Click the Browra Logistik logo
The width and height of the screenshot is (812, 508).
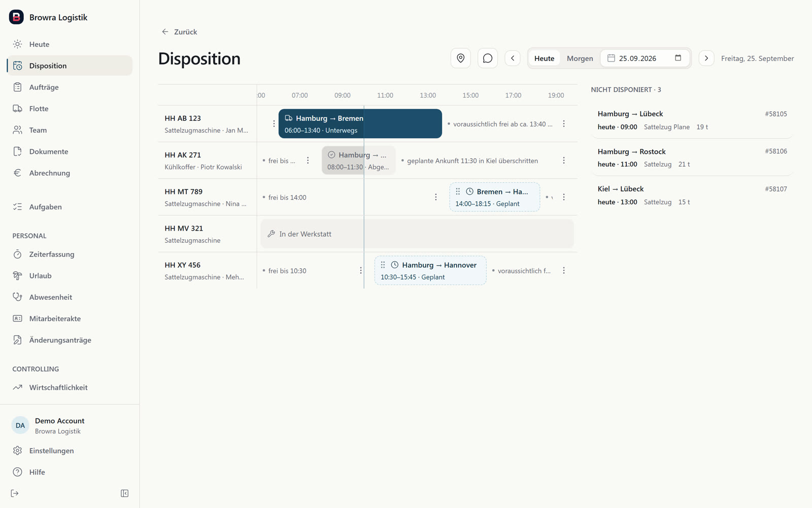click(x=16, y=17)
